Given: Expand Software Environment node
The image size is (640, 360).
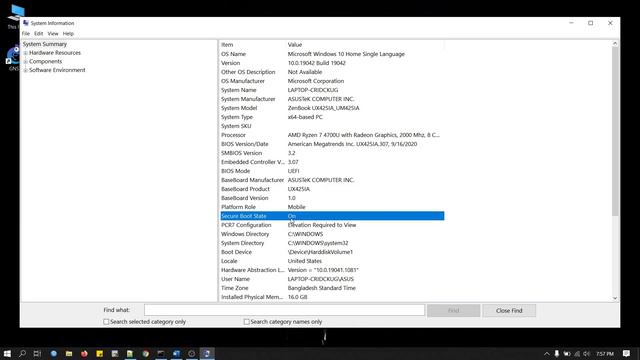Looking at the screenshot, I should 25,70.
